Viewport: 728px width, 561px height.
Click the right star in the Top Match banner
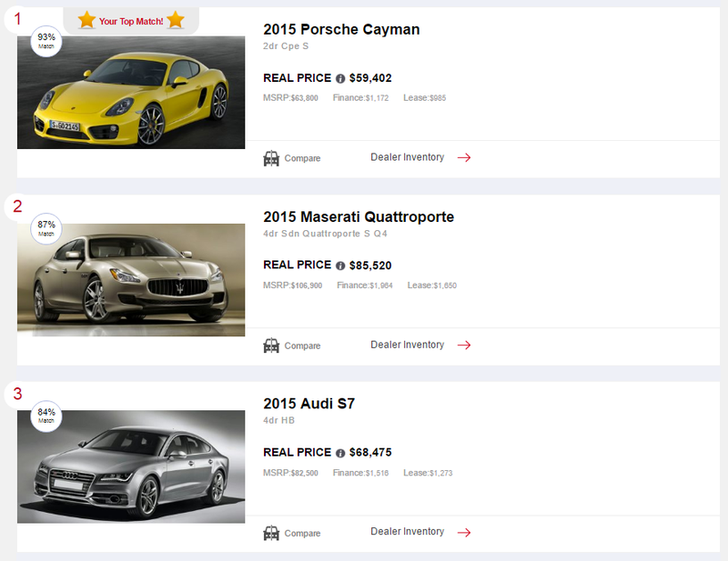(176, 20)
